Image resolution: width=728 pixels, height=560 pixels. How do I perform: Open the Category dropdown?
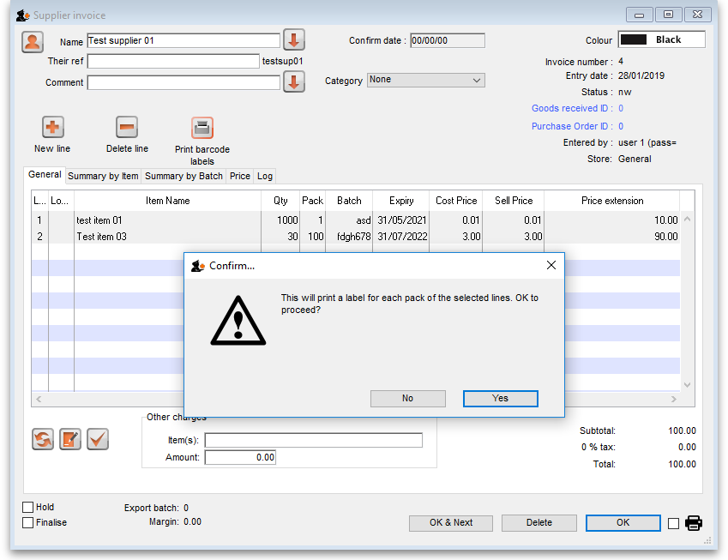click(x=425, y=80)
